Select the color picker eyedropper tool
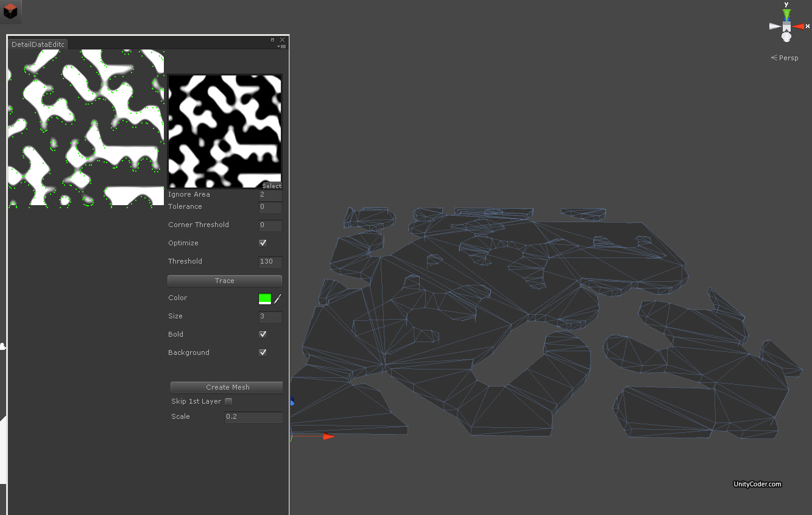 [x=279, y=298]
